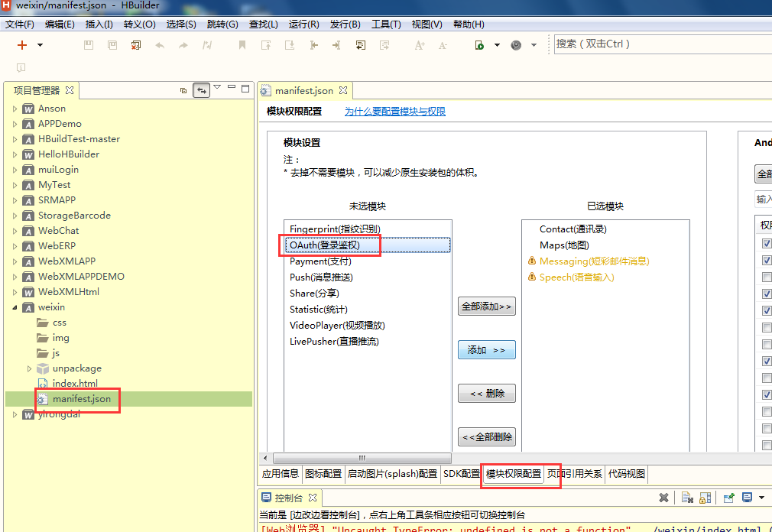Open the project manager view menu triangle

tap(217, 87)
